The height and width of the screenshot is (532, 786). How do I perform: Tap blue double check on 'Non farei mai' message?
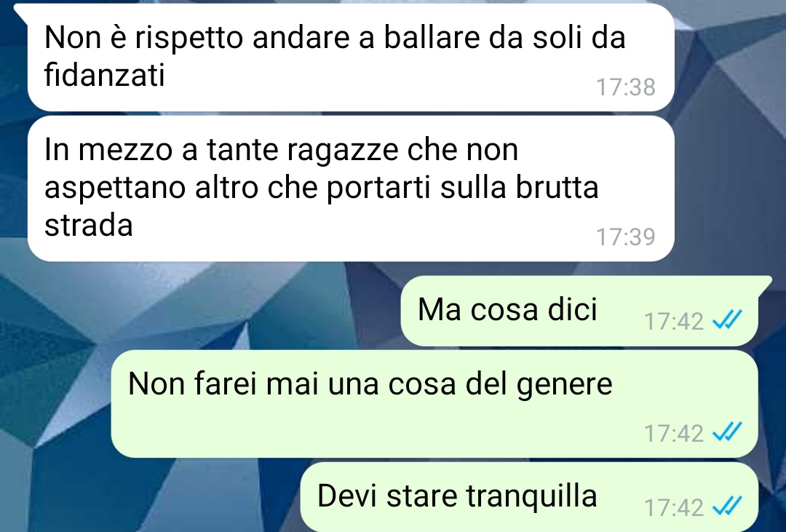point(727,432)
